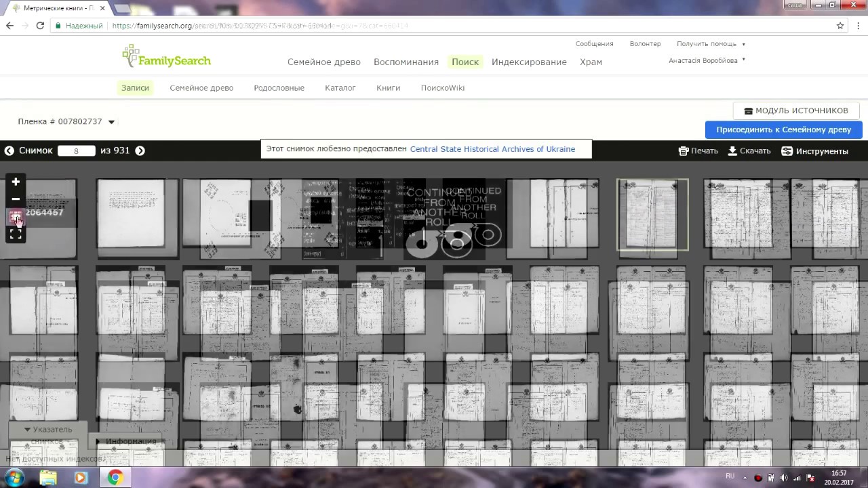The image size is (868, 488).
Task: Switch to the ПоискоWiki tab
Action: point(443,88)
